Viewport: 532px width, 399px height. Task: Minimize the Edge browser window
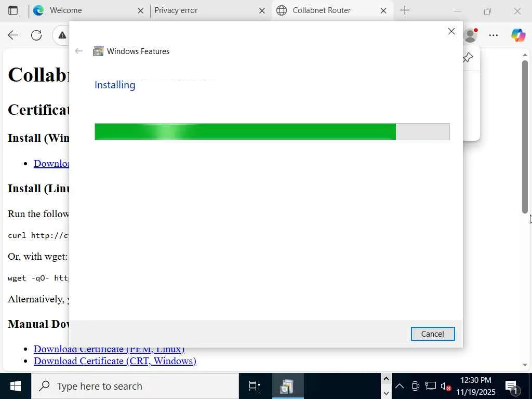tap(458, 11)
